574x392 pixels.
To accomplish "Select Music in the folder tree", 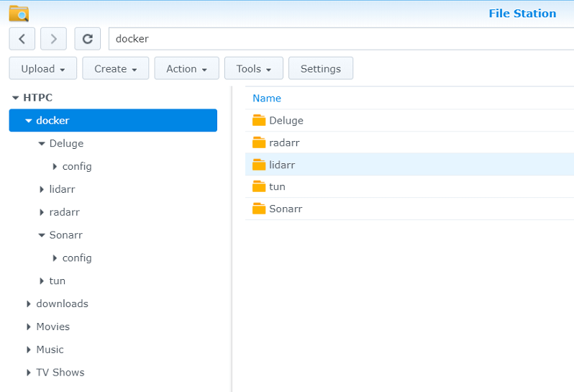I will (50, 350).
